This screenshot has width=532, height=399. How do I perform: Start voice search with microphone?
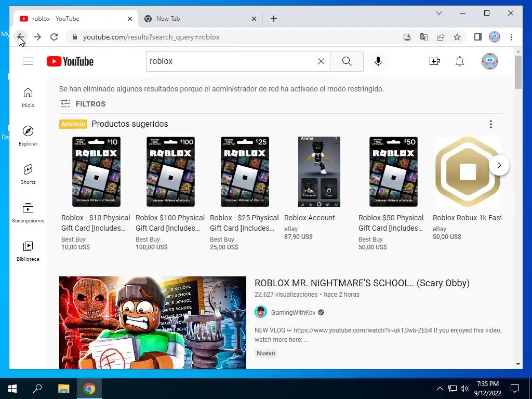tap(378, 61)
